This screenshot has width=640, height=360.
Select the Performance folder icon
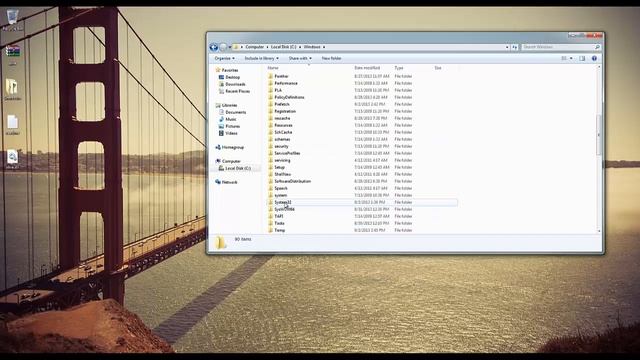tap(271, 83)
